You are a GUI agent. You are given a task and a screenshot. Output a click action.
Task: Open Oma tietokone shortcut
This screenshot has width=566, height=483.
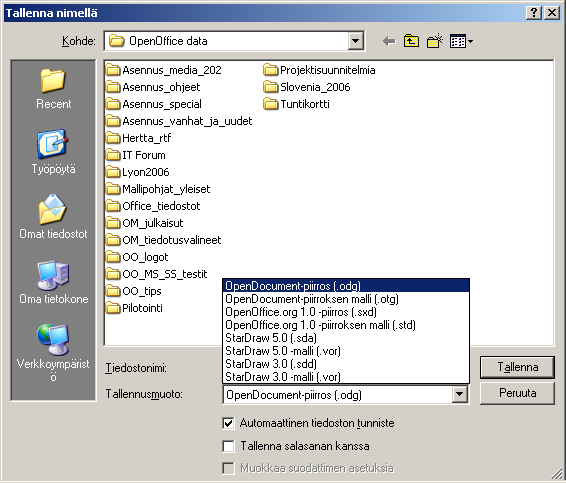coord(53,282)
